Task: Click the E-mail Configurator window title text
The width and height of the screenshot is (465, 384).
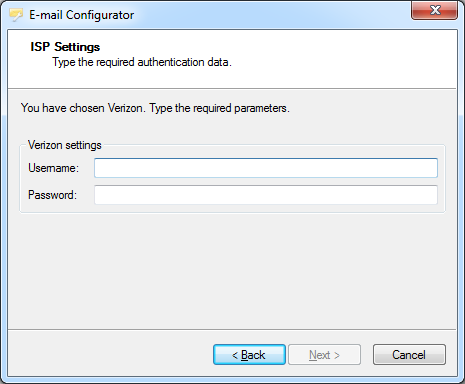Action: click(81, 15)
